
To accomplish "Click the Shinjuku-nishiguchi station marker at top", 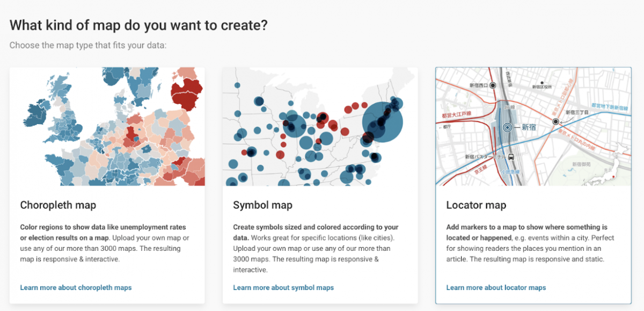I will (493, 85).
